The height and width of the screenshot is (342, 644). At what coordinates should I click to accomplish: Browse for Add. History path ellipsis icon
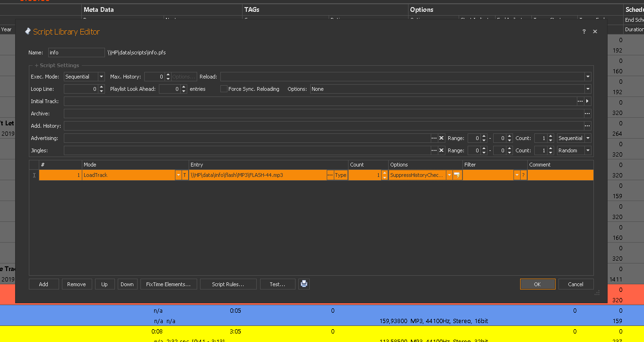(x=587, y=126)
